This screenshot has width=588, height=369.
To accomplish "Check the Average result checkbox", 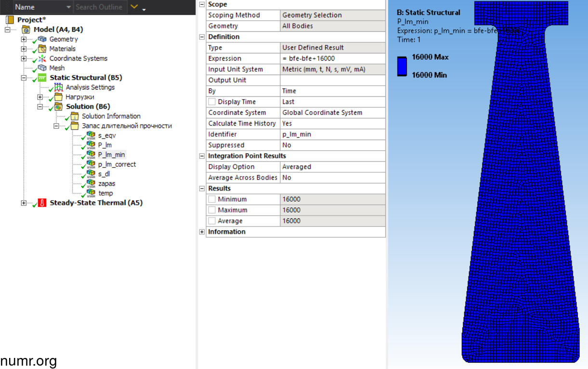I will point(212,221).
